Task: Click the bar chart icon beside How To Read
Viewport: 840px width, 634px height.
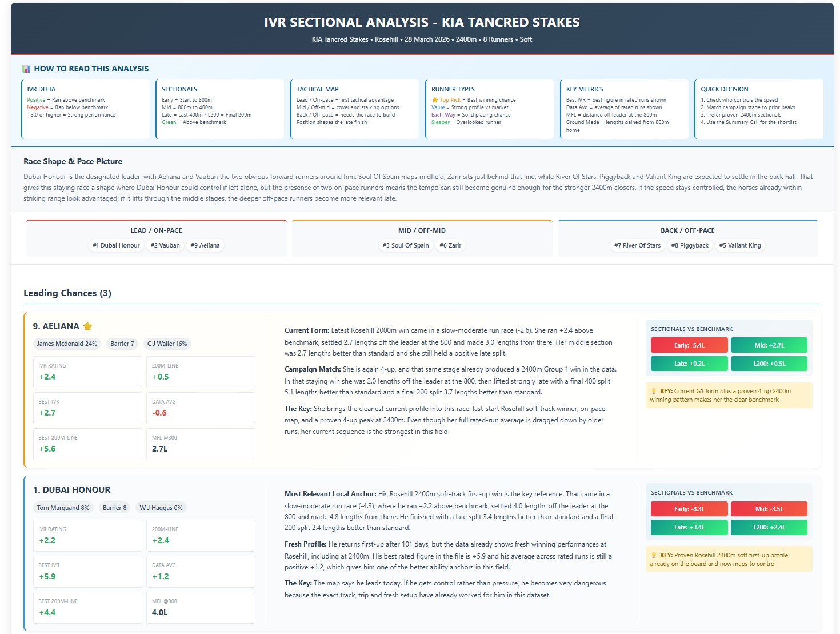Action: coord(26,69)
